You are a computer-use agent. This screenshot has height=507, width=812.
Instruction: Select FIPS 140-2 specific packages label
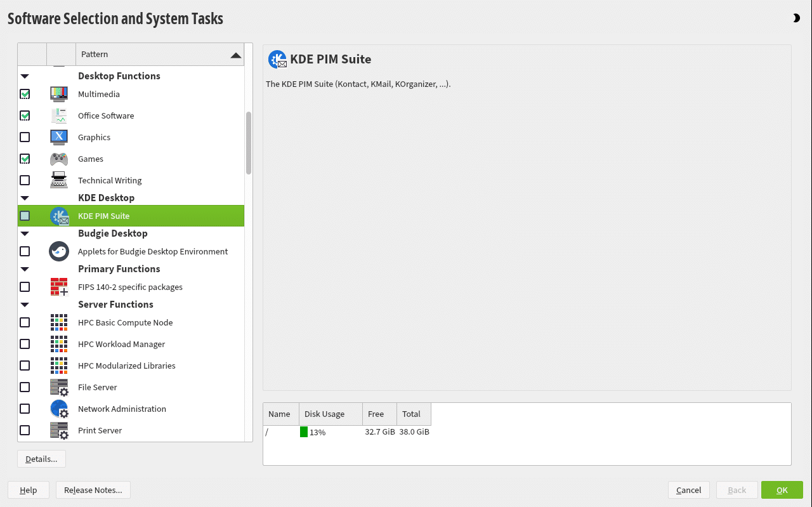[x=130, y=287]
